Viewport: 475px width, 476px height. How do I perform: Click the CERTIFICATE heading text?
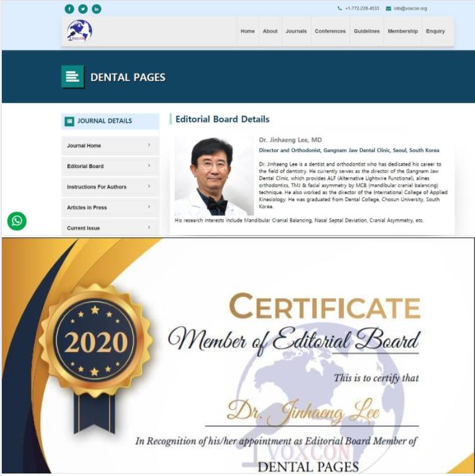click(325, 306)
